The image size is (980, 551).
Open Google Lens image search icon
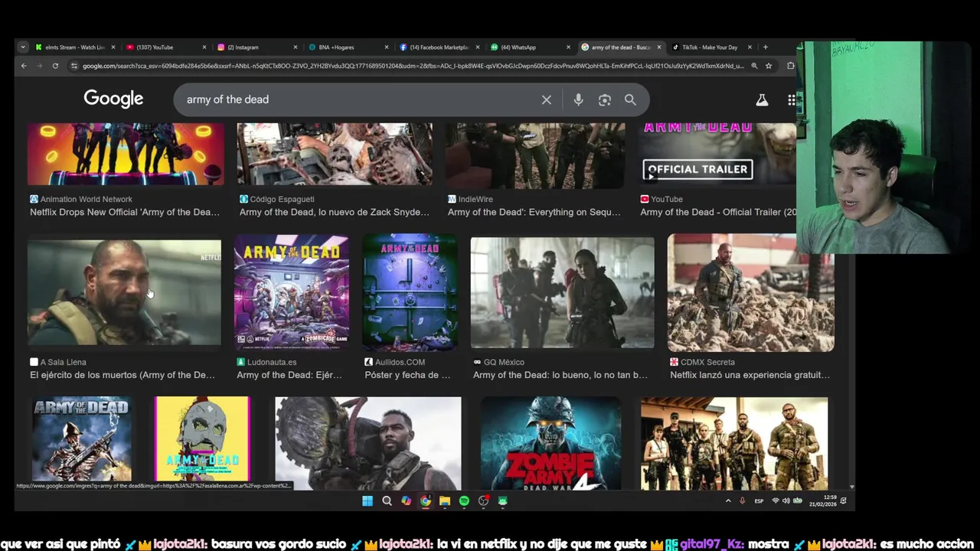tap(604, 99)
